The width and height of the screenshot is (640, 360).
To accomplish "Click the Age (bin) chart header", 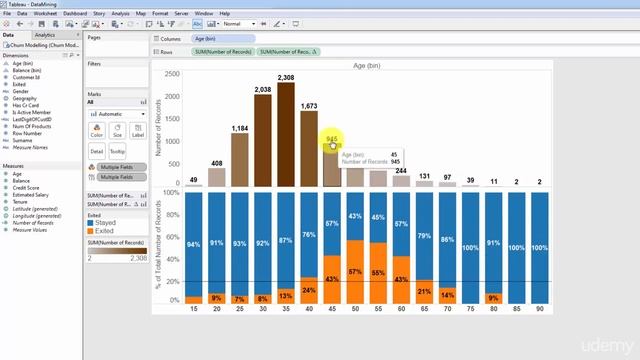I will point(367,65).
